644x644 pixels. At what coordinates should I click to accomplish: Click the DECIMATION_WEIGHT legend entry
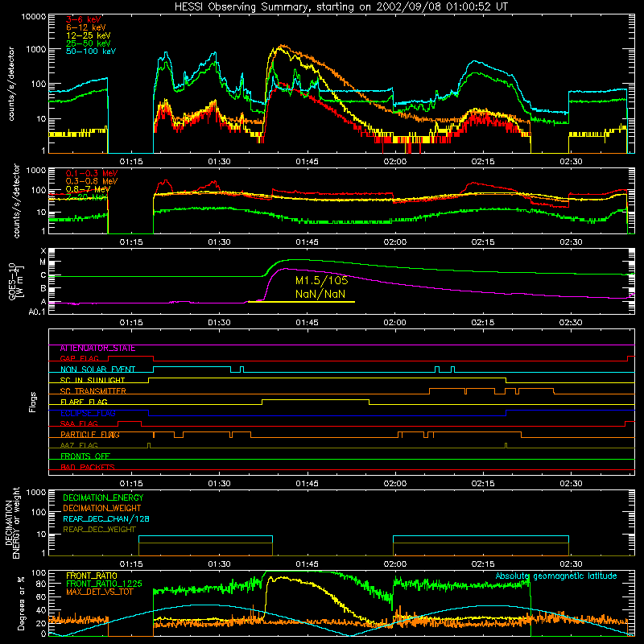(x=102, y=509)
